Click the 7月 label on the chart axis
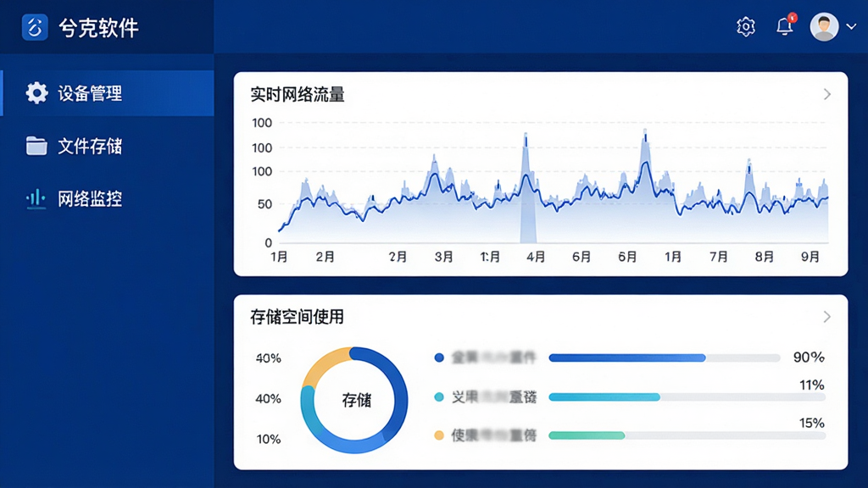 pyautogui.click(x=719, y=257)
